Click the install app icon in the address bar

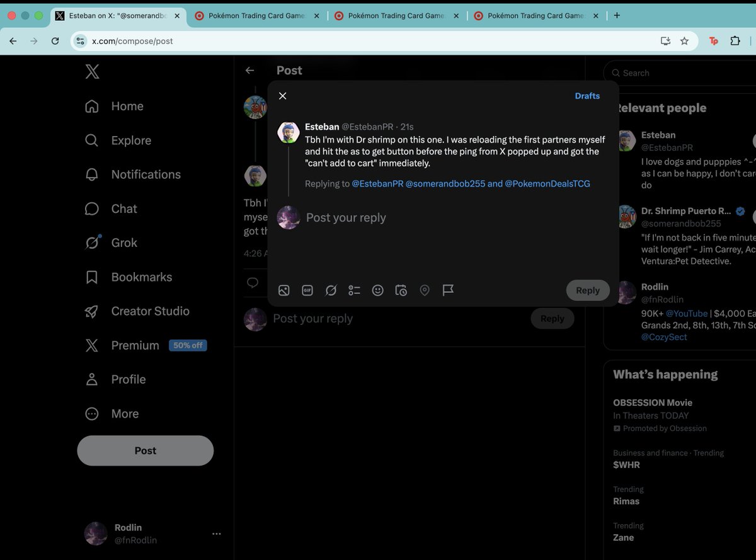[x=665, y=41]
